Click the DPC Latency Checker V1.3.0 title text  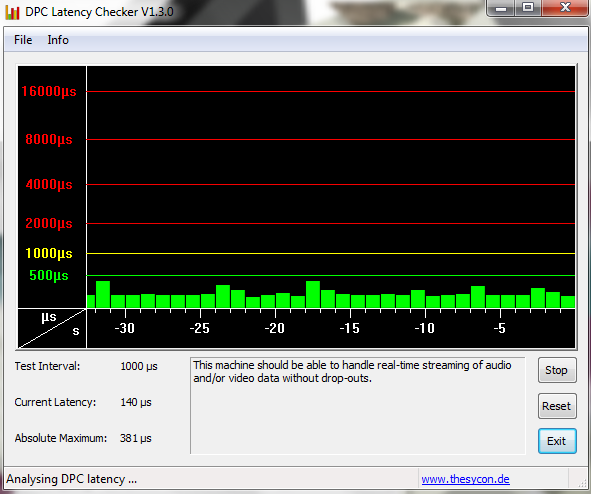[x=100, y=12]
